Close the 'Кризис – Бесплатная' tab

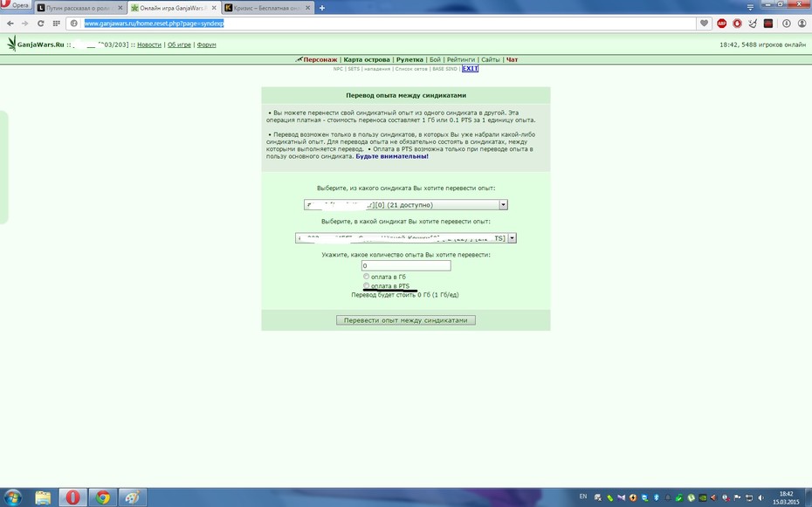[x=307, y=8]
